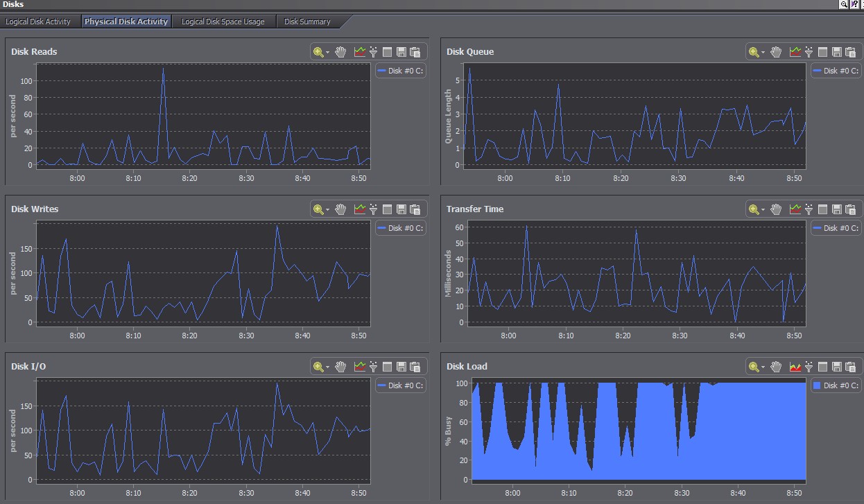Click the zoom magnifier in Disk Reads toolbar
864x504 pixels.
tap(318, 52)
